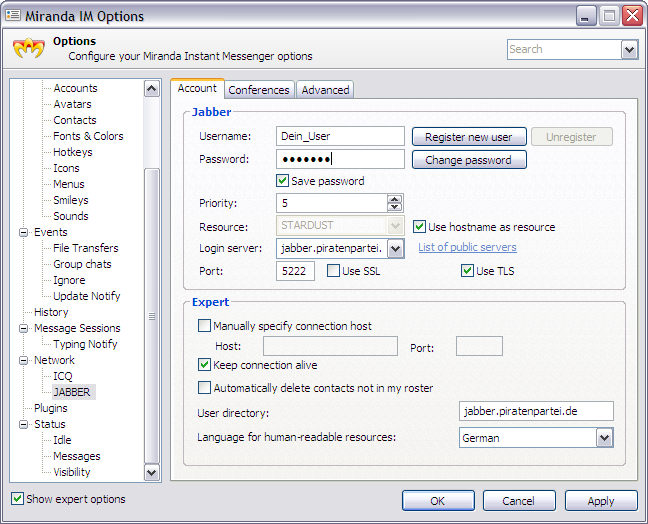The image size is (648, 524).
Task: Open the Search box dropdown arrow
Action: pos(629,49)
